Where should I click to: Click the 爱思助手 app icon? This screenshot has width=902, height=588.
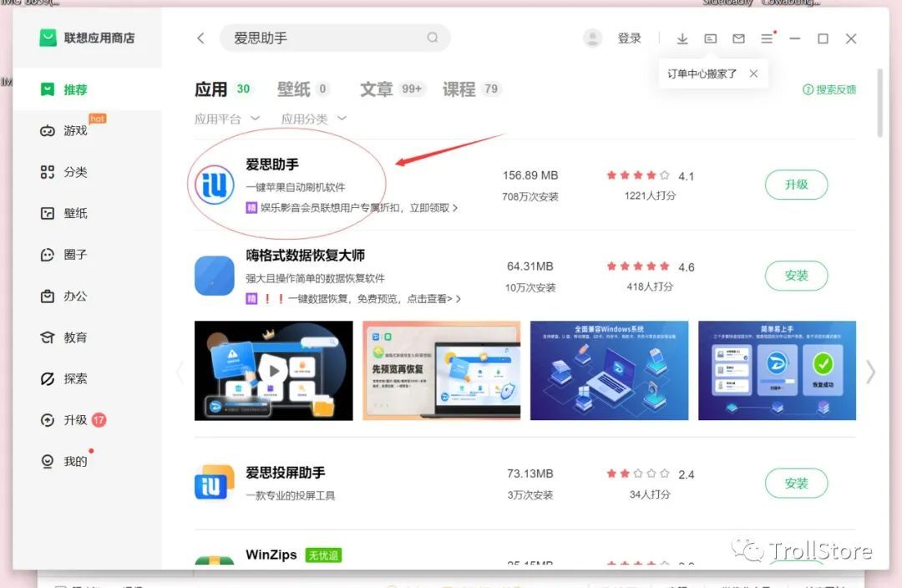pos(215,185)
